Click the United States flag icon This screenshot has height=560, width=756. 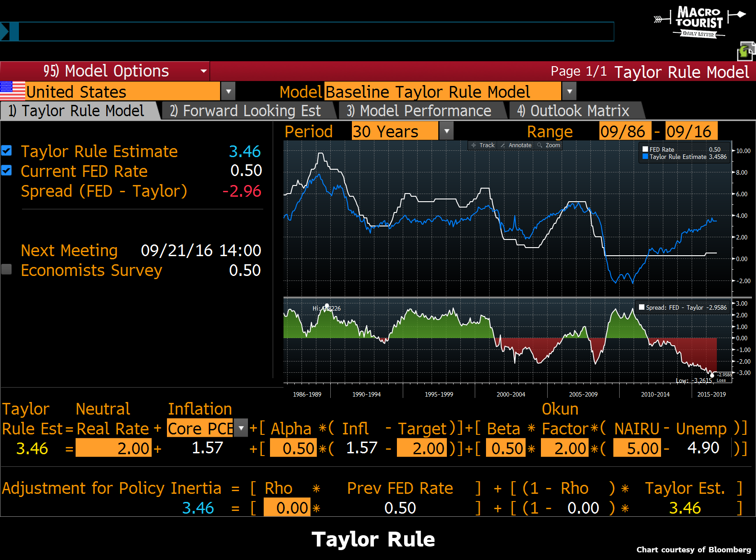[x=13, y=91]
